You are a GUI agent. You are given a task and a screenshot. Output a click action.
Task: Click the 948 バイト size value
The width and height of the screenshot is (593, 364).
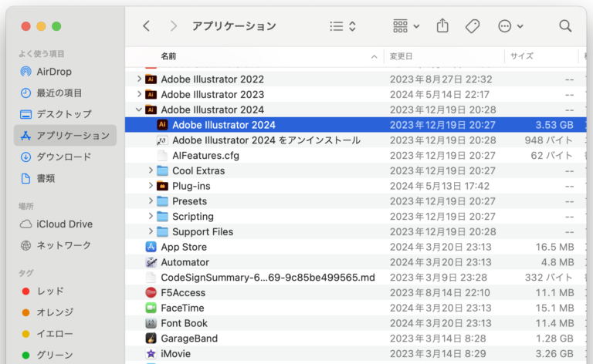click(548, 140)
